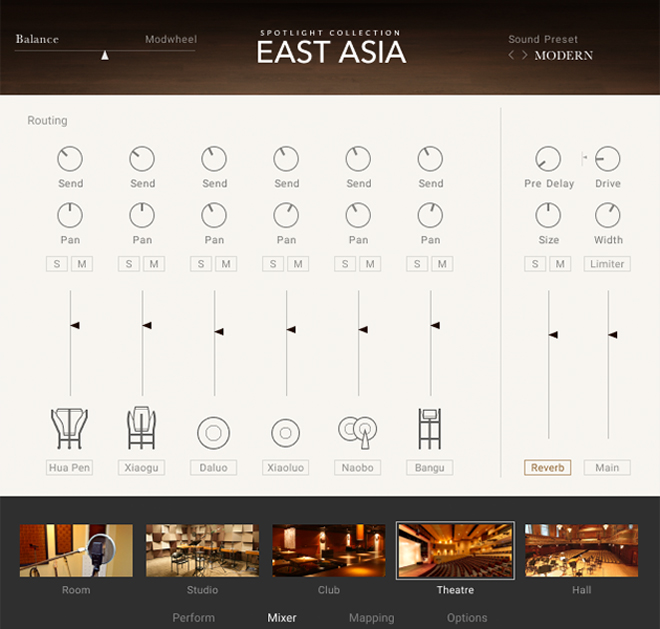660x629 pixels.
Task: Mute the Bangu channel
Action: [442, 264]
